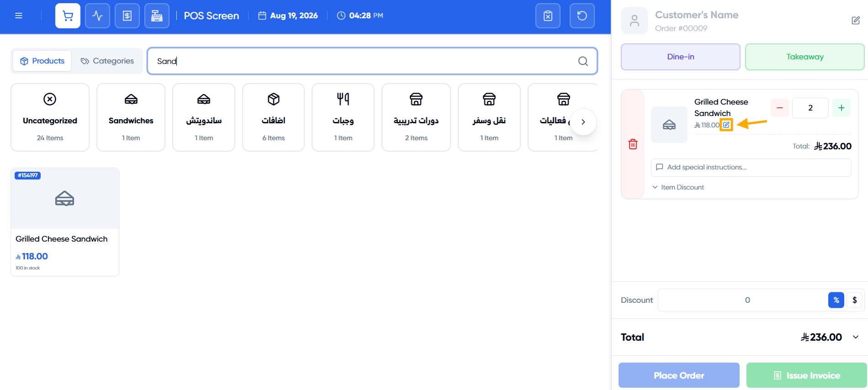The width and height of the screenshot is (868, 390).
Task: Increase the sandwich quantity with the plus button
Action: tap(841, 108)
